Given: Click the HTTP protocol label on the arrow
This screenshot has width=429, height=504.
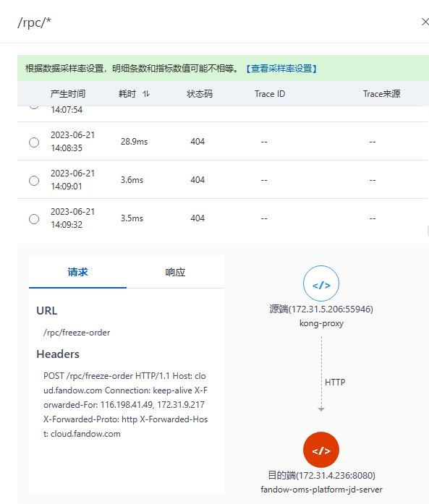Looking at the screenshot, I should point(335,383).
